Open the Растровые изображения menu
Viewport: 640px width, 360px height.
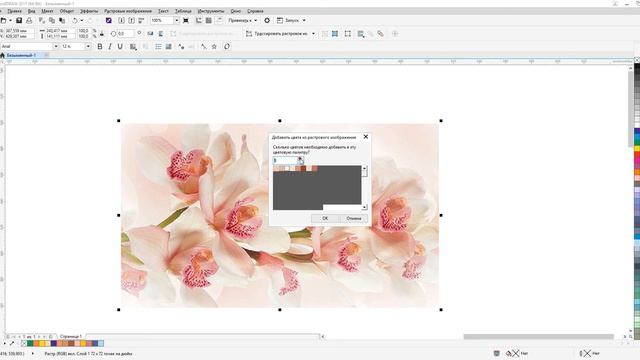coord(128,11)
